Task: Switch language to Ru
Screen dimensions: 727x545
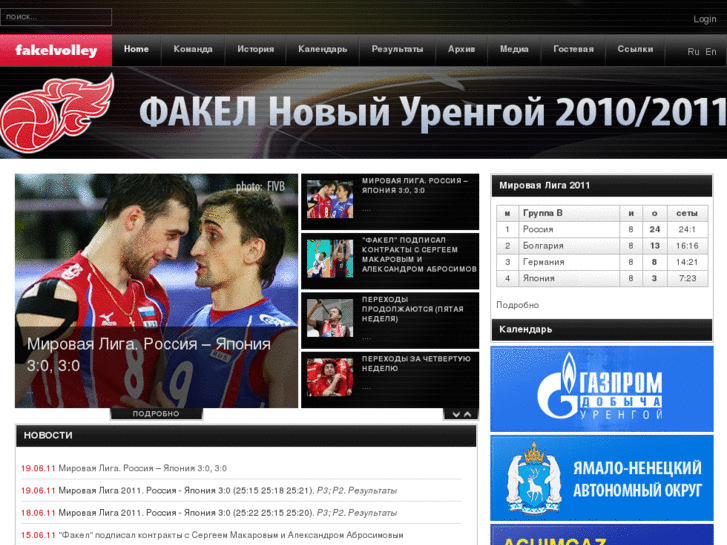Action: pyautogui.click(x=693, y=52)
